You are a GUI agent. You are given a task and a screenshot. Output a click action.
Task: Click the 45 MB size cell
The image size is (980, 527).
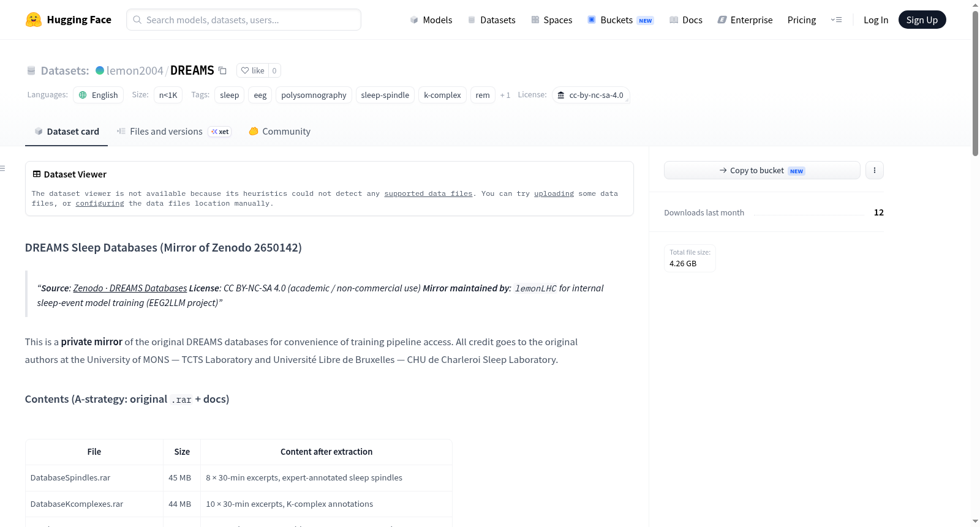point(181,478)
